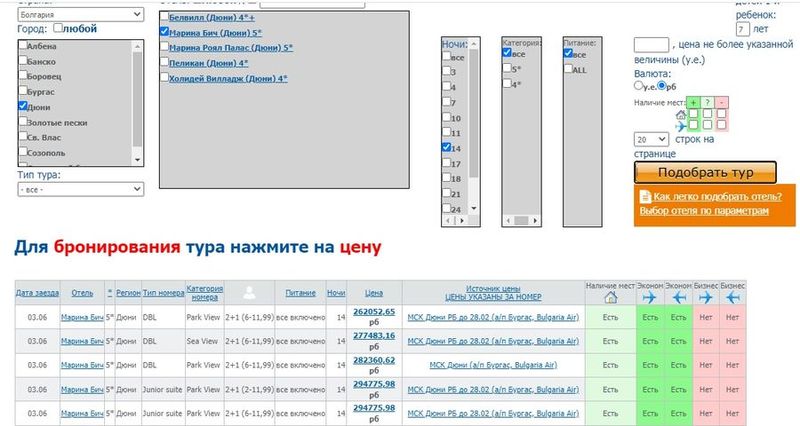Click the first Эконом outbound plane icon
This screenshot has height=426, width=800.
coord(649,298)
